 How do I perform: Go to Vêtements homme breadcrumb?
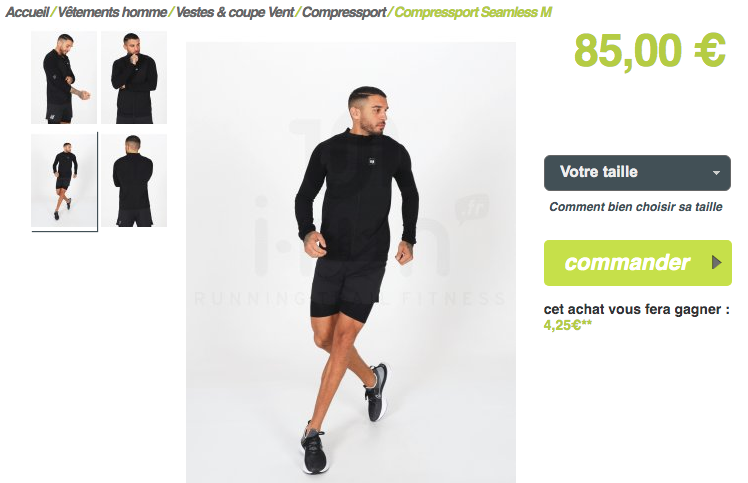[112, 12]
